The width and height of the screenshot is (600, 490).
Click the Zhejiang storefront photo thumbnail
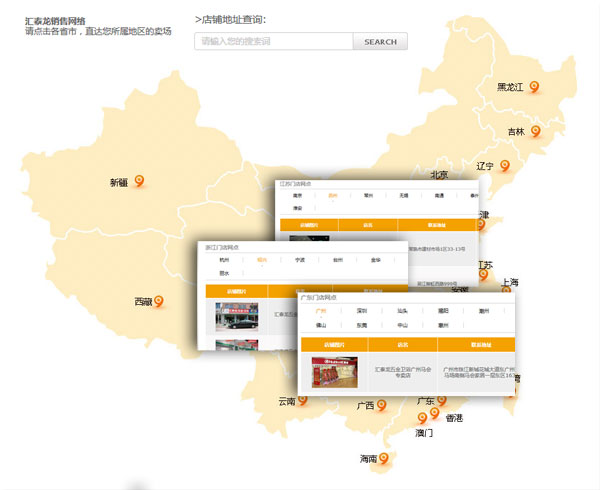pyautogui.click(x=236, y=316)
